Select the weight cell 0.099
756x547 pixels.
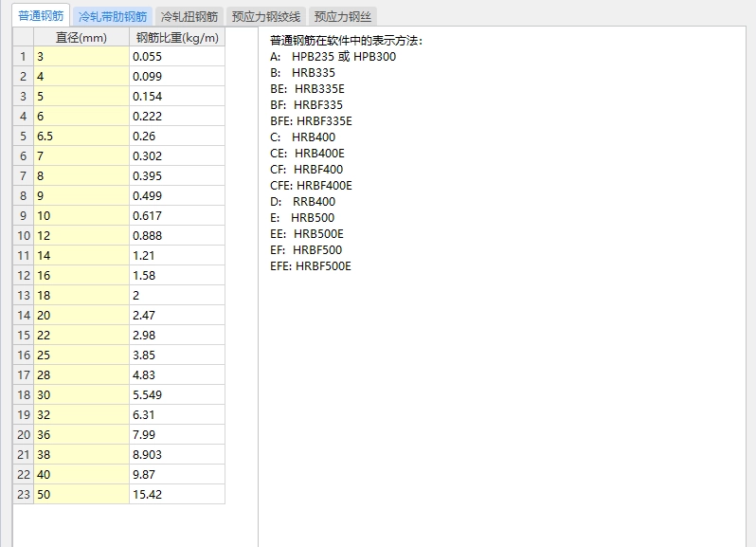pos(177,76)
